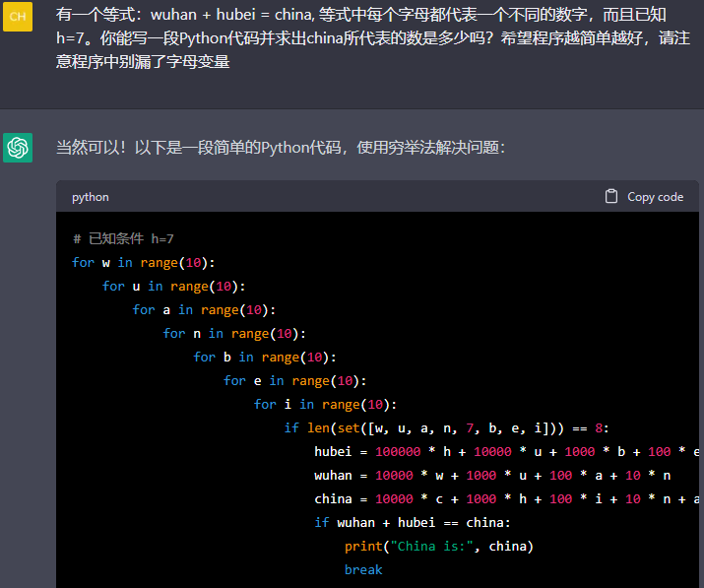
Task: Click the 'wuhan = 10000 * w' line
Action: (492, 475)
